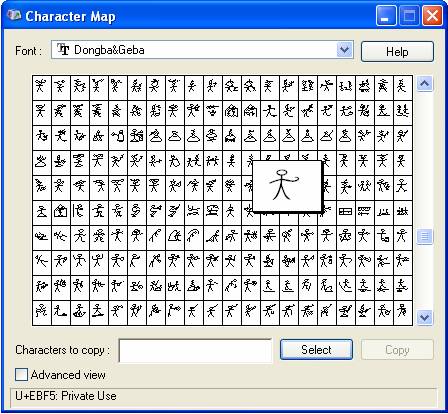Pick the glyph in grid's top-left corner
Image resolution: width=448 pixels, height=414 pixels.
click(x=42, y=87)
